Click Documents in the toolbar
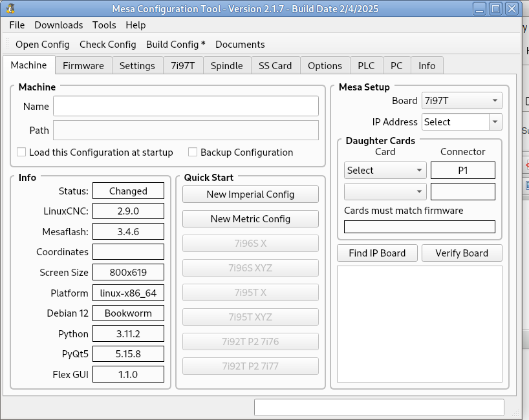Screen dimensions: 529x420 click(x=240, y=45)
